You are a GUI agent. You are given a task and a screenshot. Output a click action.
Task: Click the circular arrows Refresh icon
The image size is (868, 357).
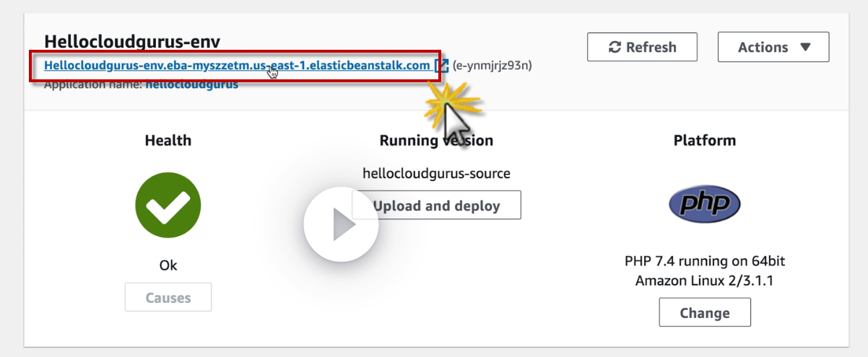point(615,48)
